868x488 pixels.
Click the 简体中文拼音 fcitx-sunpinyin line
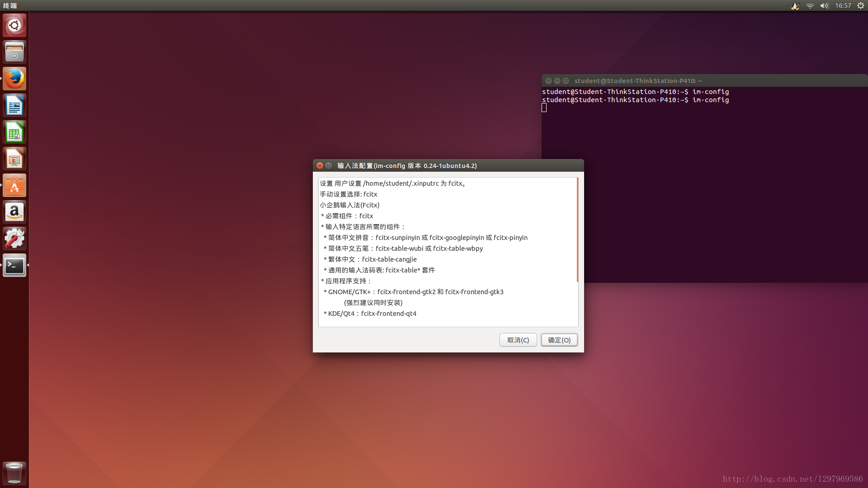tap(425, 238)
